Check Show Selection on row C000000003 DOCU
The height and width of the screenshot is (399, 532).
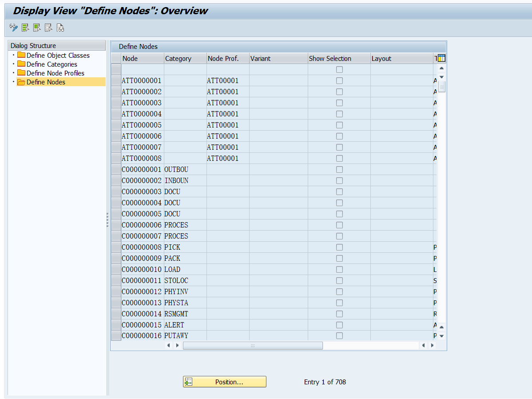[339, 192]
